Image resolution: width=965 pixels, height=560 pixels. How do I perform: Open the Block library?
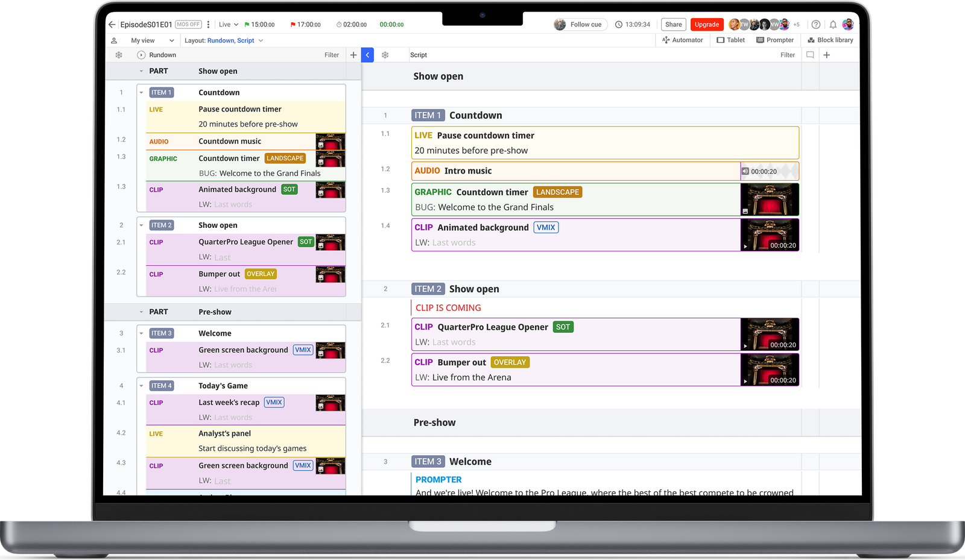click(830, 40)
